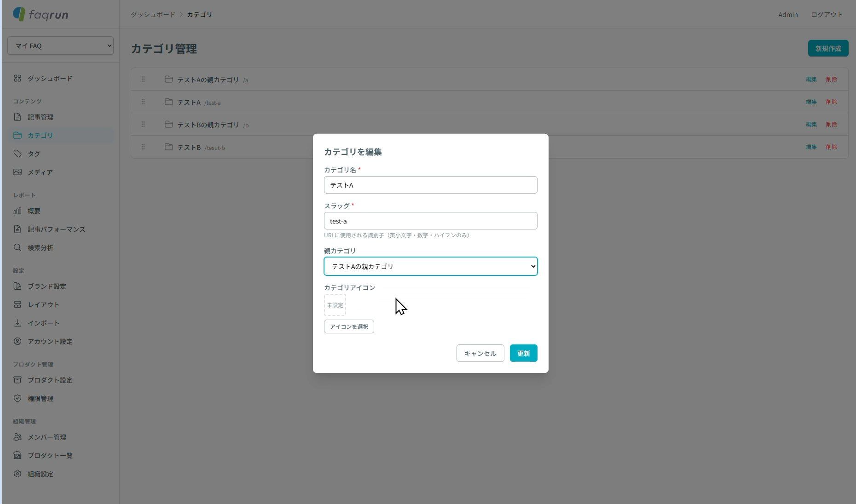Click the キャンセル button

coord(480,353)
